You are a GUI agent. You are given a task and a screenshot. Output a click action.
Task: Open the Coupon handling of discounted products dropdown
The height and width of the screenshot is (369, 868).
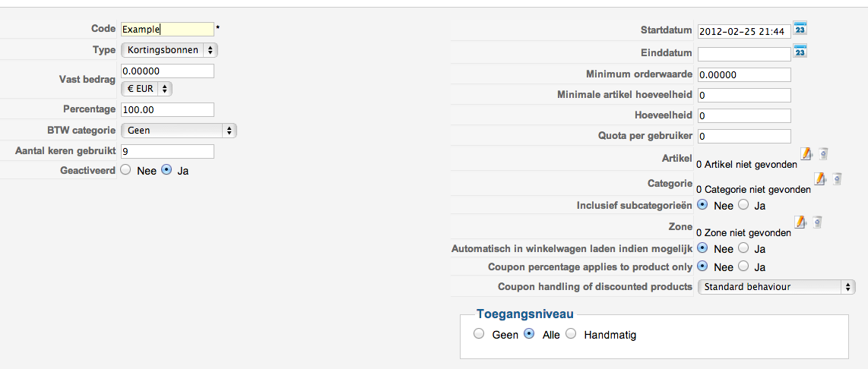(x=776, y=287)
